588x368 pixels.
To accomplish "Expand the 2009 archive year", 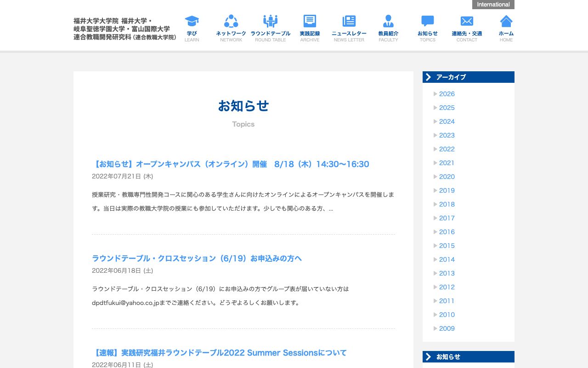I will coord(447,328).
